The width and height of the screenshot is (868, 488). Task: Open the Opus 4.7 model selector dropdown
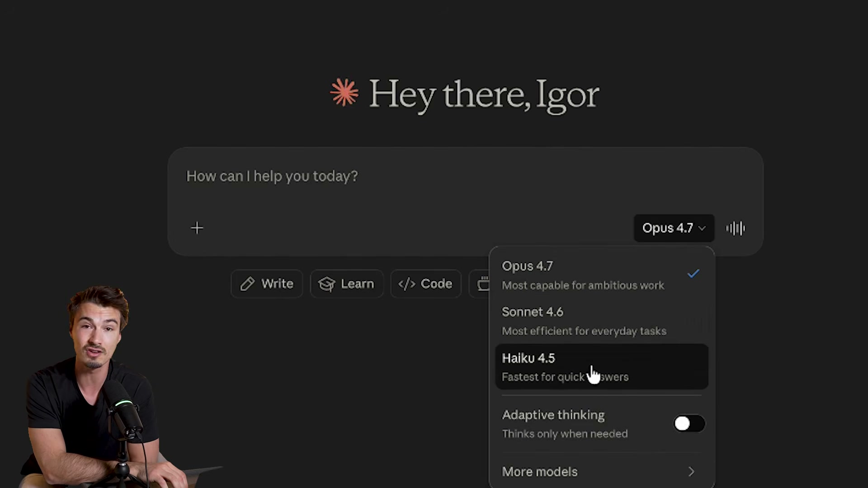pos(674,228)
